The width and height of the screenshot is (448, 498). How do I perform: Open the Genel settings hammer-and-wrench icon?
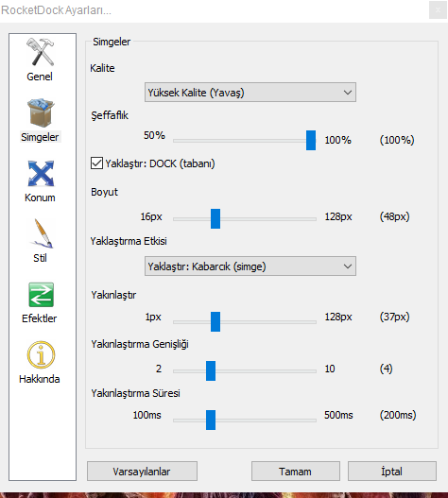click(x=41, y=52)
